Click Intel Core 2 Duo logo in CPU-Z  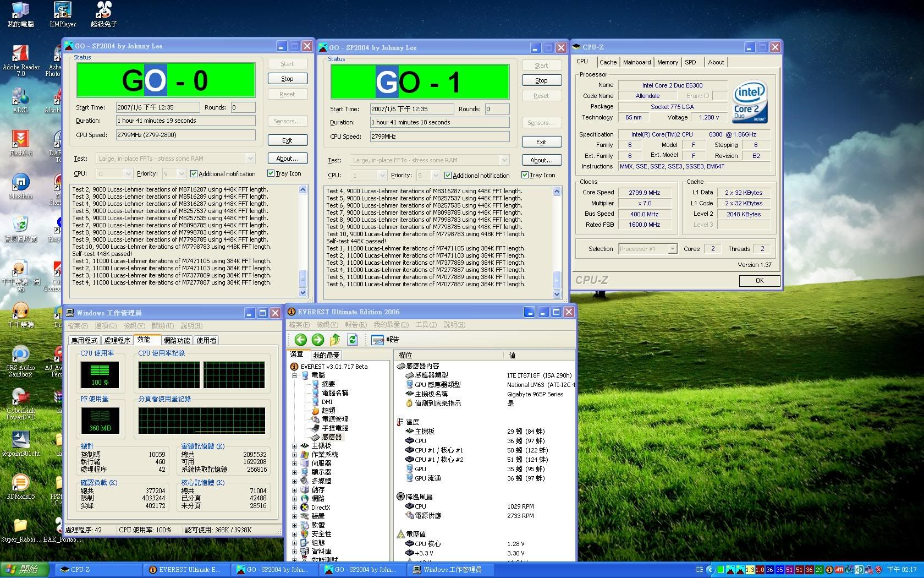[x=750, y=102]
